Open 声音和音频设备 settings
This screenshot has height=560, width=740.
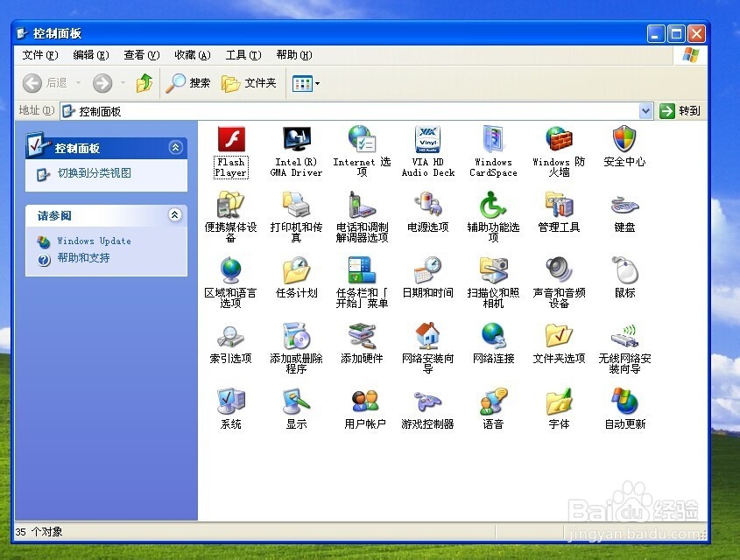tap(559, 270)
